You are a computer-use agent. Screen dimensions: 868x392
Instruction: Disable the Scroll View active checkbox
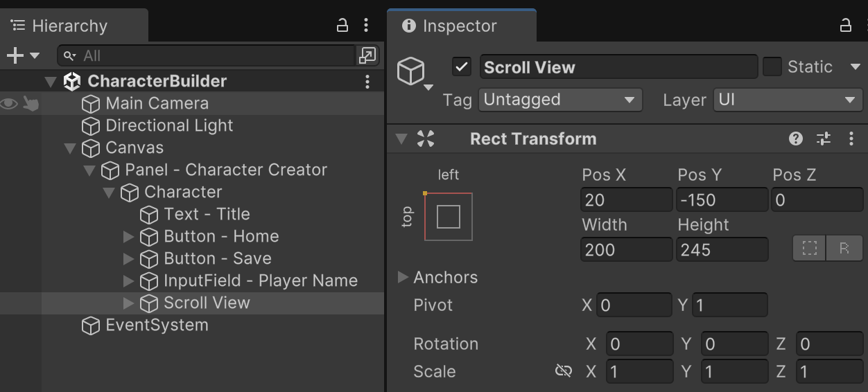point(462,66)
